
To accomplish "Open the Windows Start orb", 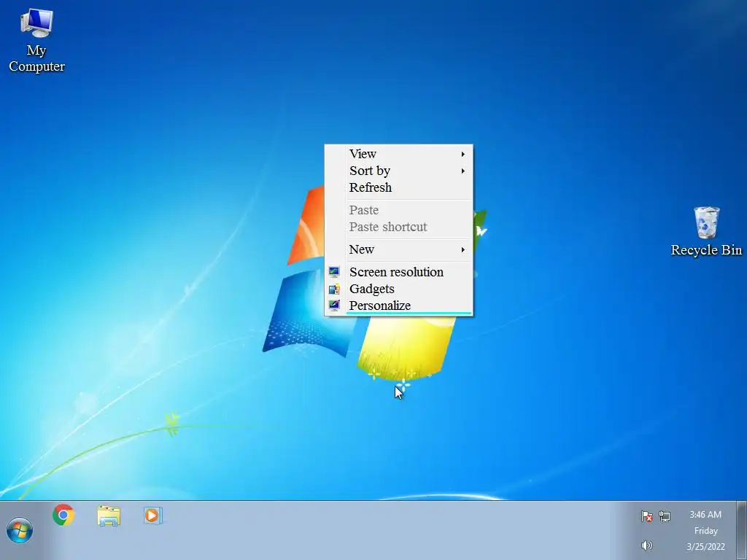I will [20, 531].
